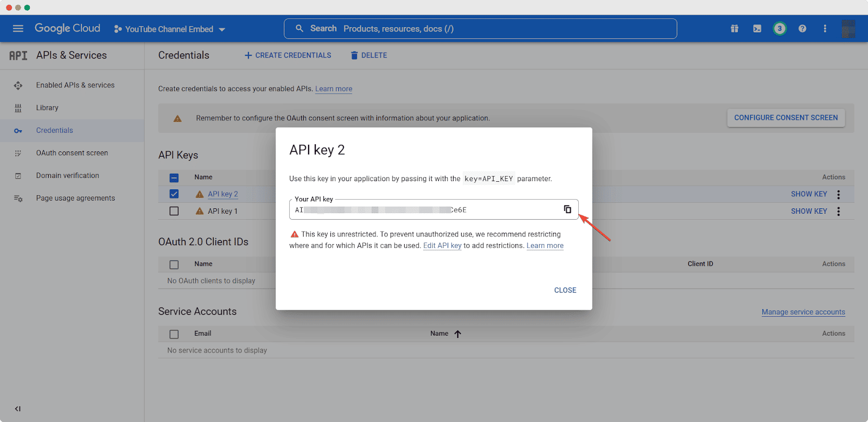868x422 pixels.
Task: Open the Library sidebar item
Action: pos(47,108)
